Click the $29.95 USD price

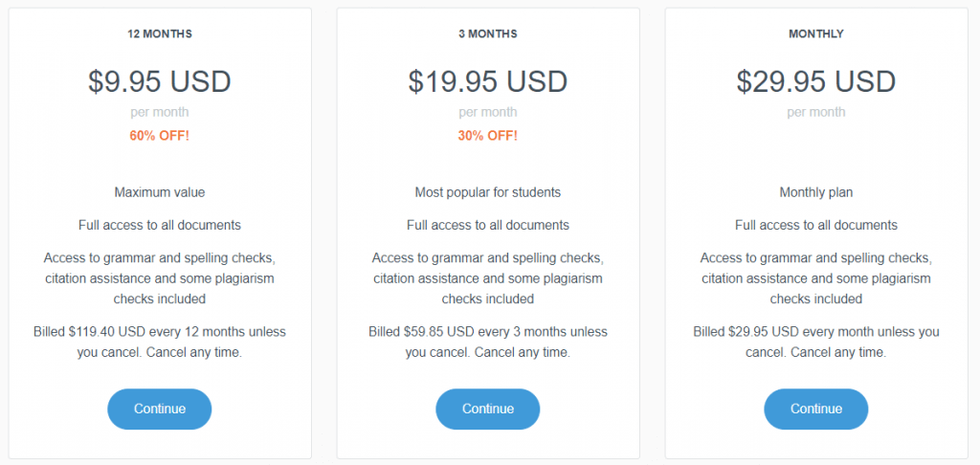[x=816, y=81]
